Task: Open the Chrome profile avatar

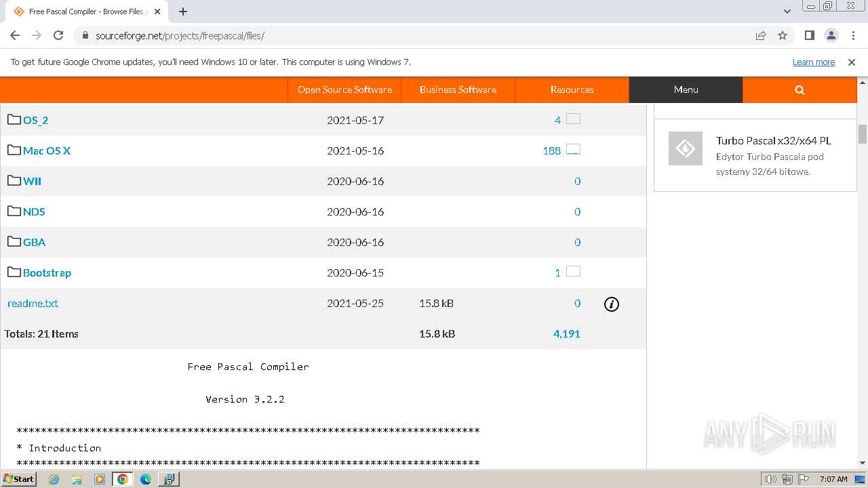Action: 831,35
